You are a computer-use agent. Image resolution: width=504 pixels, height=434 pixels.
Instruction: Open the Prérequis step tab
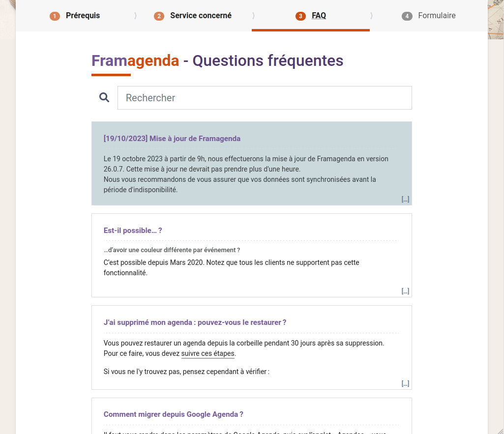(x=82, y=16)
